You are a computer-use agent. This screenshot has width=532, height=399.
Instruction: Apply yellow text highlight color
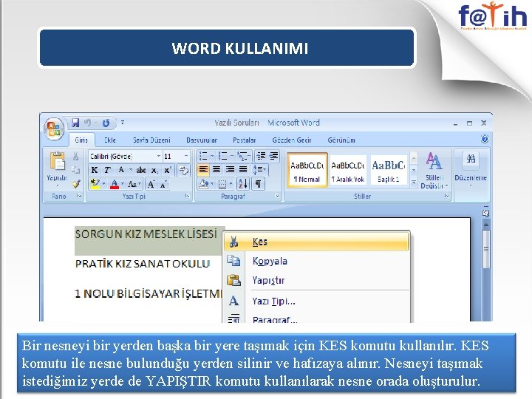pyautogui.click(x=95, y=184)
